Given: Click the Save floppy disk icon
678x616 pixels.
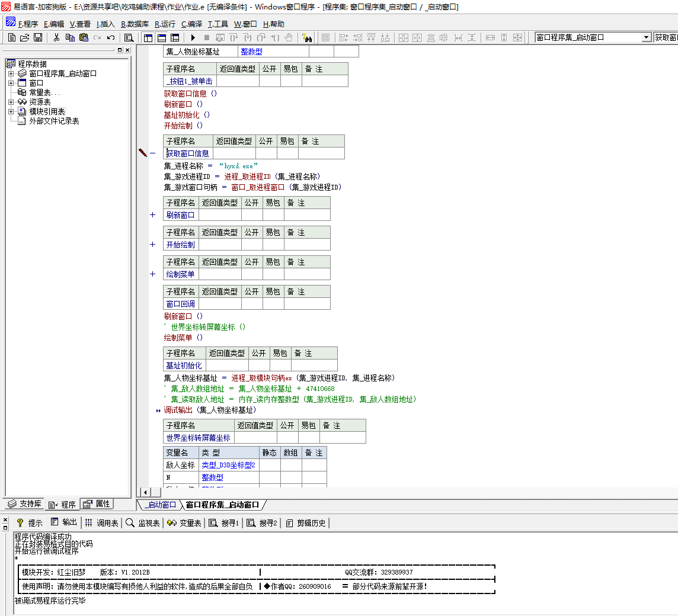Looking at the screenshot, I should [38, 37].
